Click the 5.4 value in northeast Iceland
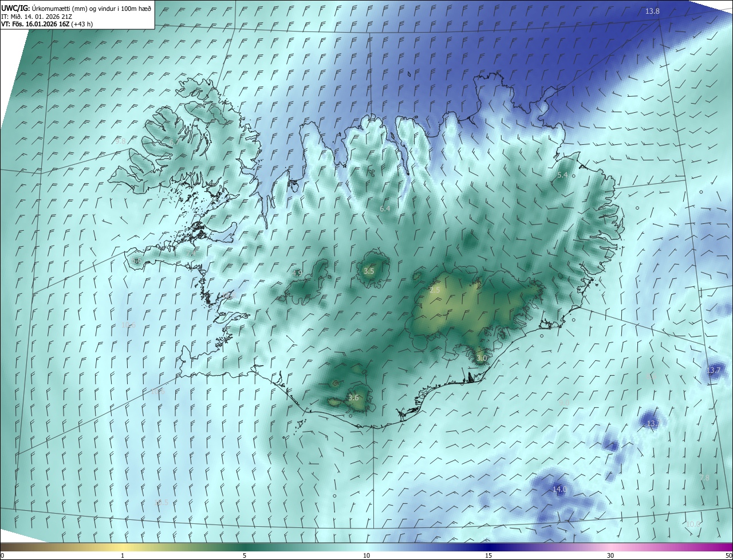The height and width of the screenshot is (560, 733). (562, 175)
